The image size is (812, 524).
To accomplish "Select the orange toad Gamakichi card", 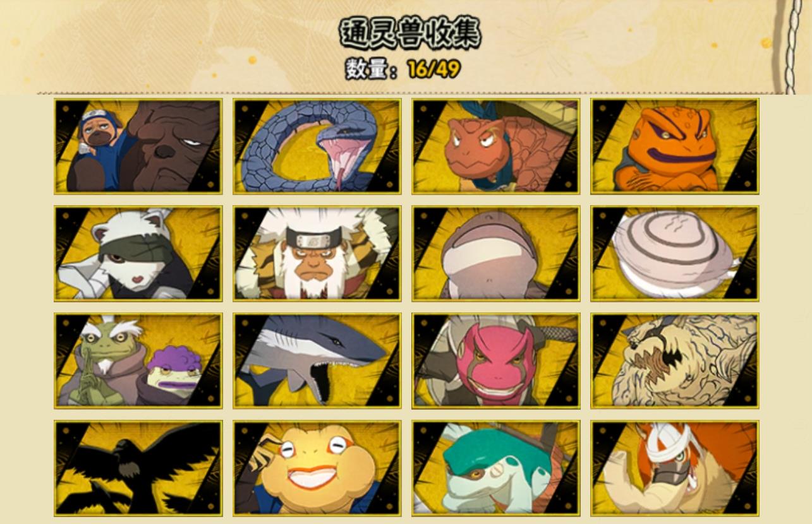I will pos(674,146).
